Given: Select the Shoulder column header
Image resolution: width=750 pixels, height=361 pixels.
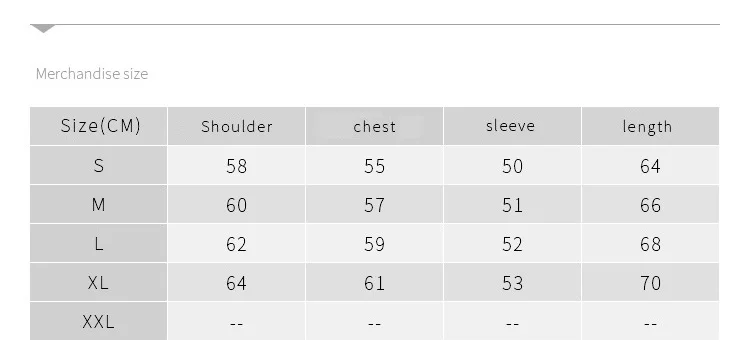Looking at the screenshot, I should pyautogui.click(x=236, y=126).
